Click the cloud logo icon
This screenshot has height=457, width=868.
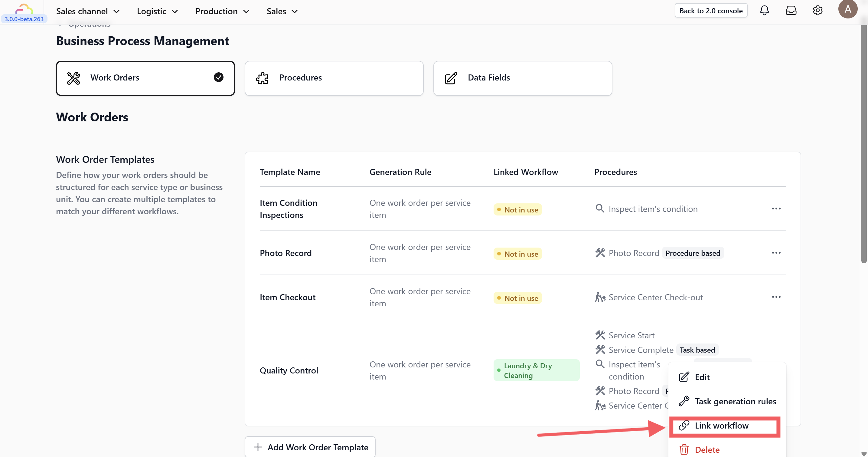[x=24, y=8]
